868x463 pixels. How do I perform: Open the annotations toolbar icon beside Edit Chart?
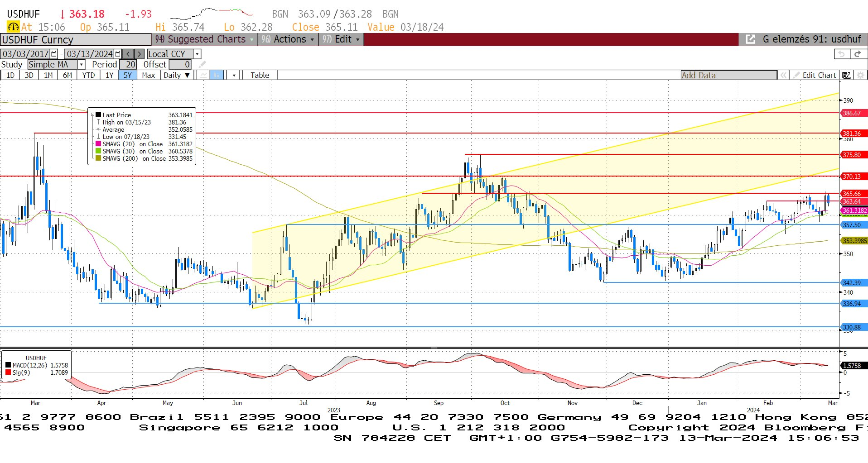pos(846,75)
